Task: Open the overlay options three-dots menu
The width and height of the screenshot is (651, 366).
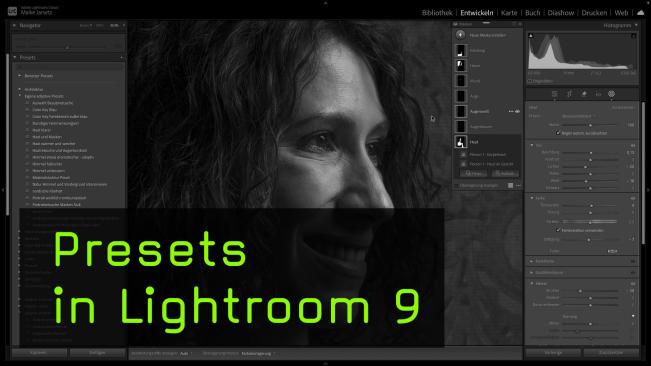Action: tap(518, 185)
